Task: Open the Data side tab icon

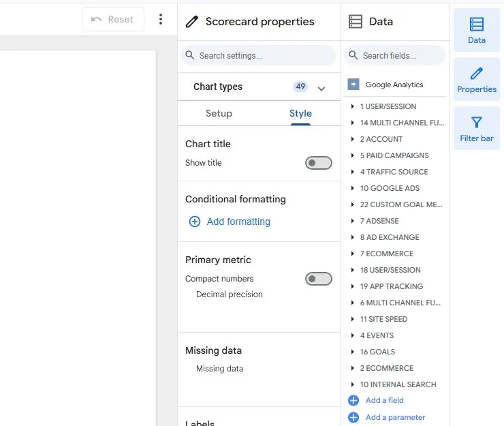Action: coord(476,25)
